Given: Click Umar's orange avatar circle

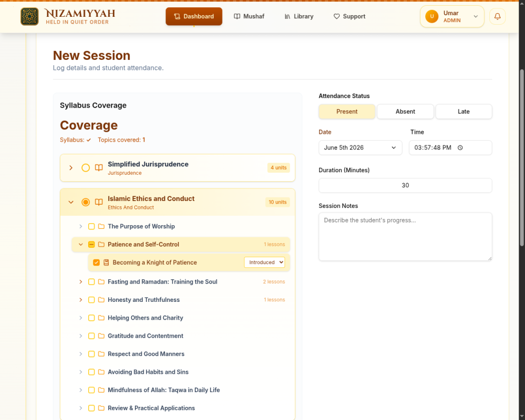Looking at the screenshot, I should click(x=432, y=16).
